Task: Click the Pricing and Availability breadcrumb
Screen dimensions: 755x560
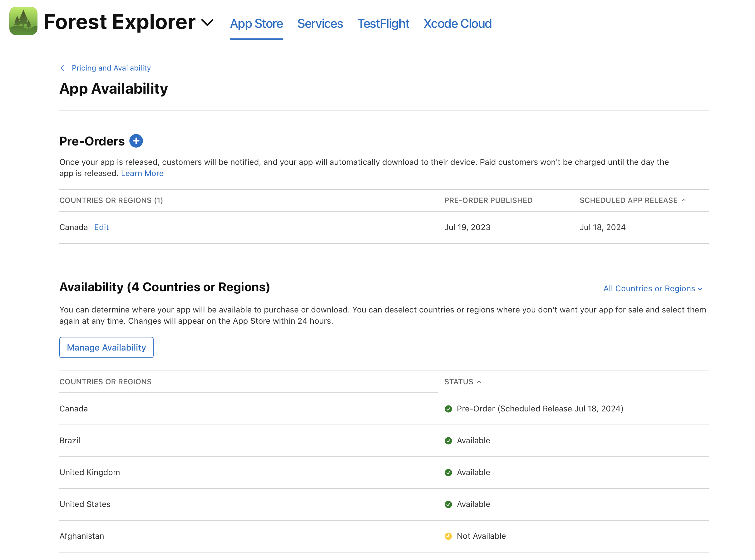Action: (111, 68)
